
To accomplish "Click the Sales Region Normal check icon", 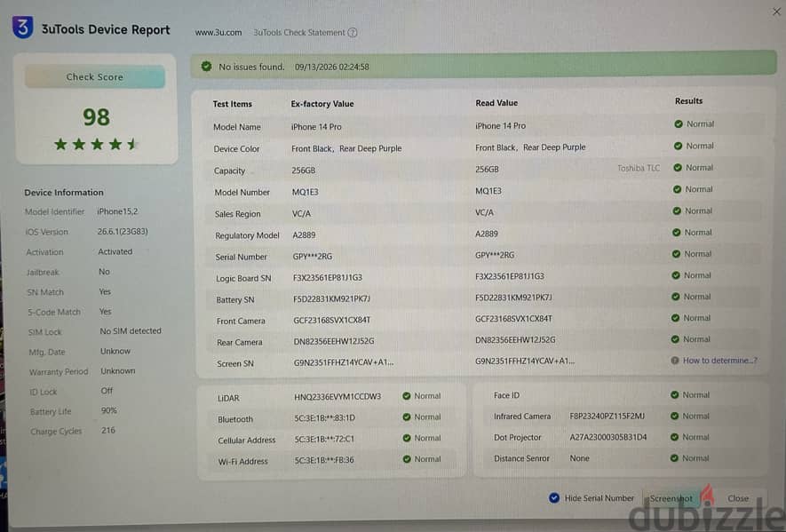I will coord(677,210).
